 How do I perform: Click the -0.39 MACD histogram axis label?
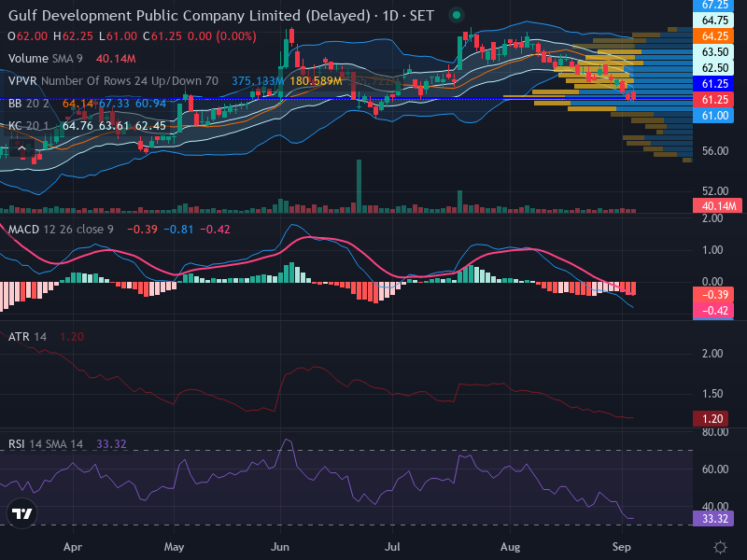pyautogui.click(x=713, y=295)
